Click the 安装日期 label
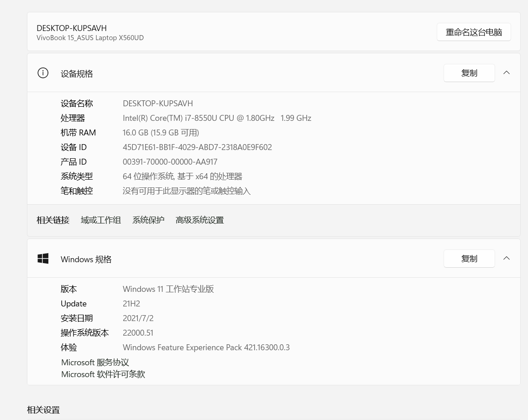 77,318
